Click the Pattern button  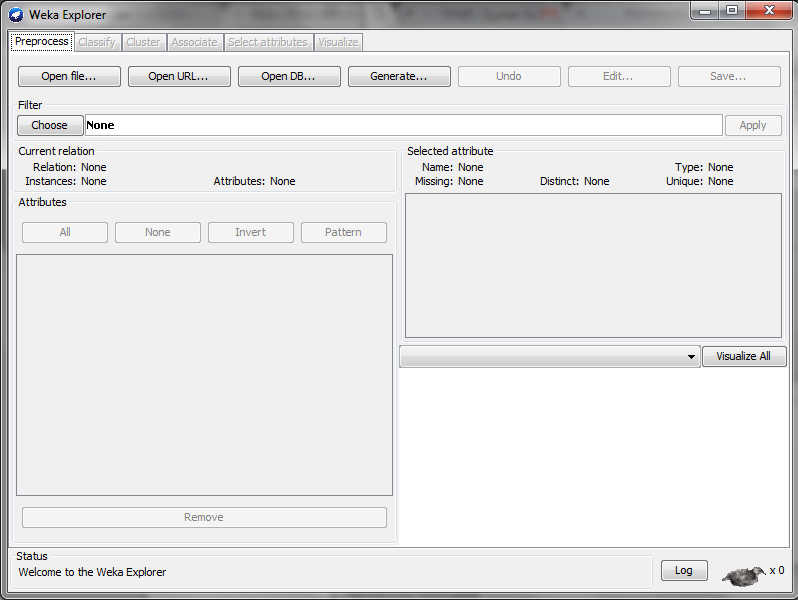[x=344, y=232]
